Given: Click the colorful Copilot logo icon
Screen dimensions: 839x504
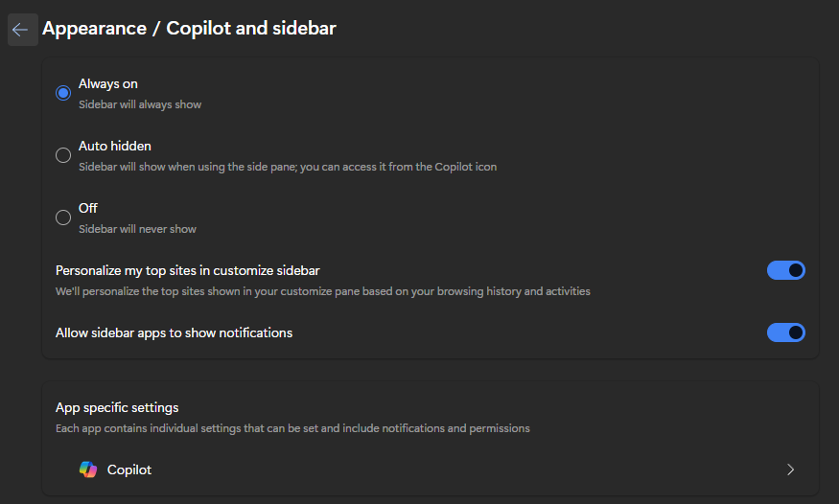Looking at the screenshot, I should coord(88,470).
